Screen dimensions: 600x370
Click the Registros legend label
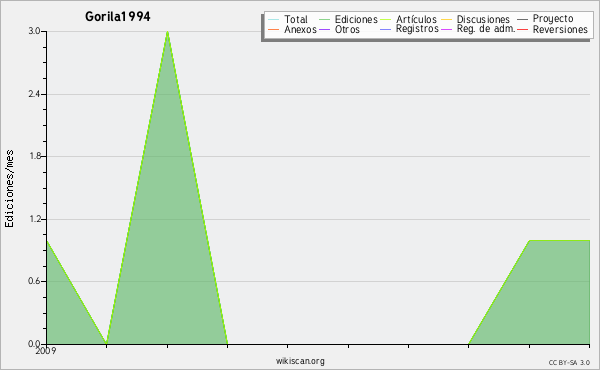click(417, 29)
